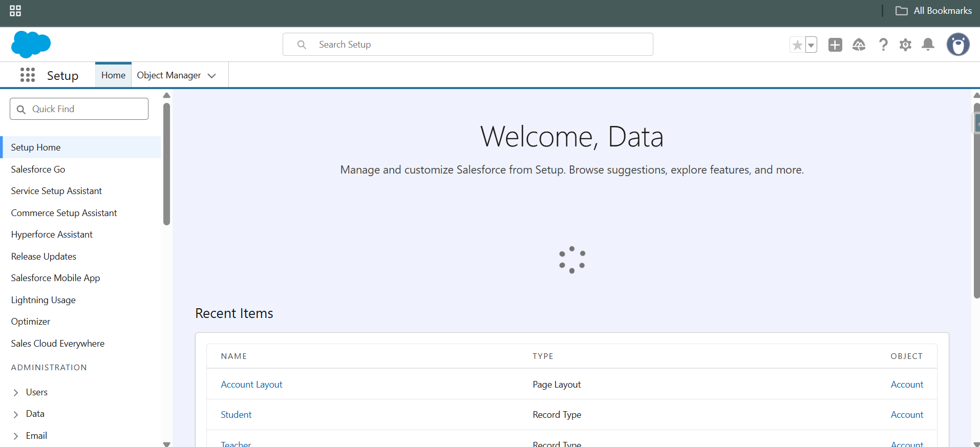Open the Global Actions plus icon
Viewport: 980px width, 447px height.
tap(835, 45)
